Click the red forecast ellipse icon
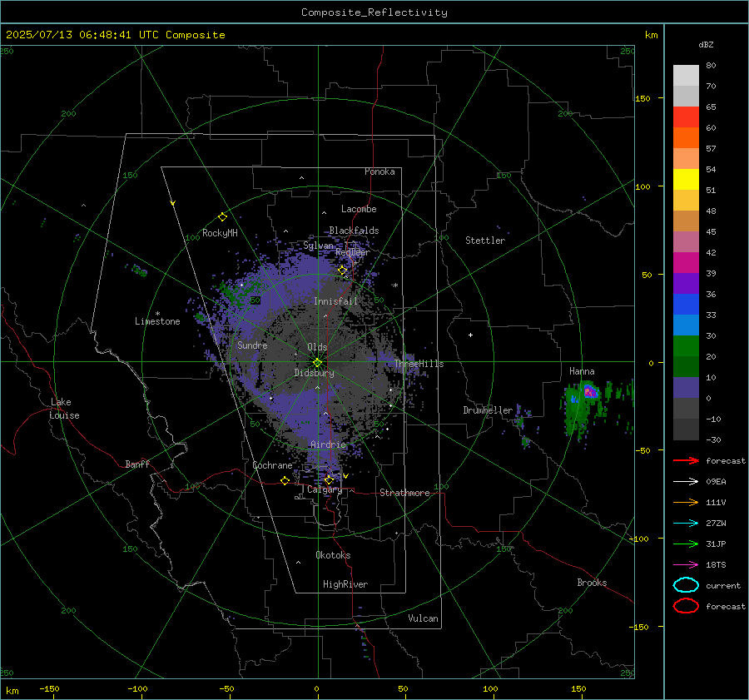 (686, 606)
